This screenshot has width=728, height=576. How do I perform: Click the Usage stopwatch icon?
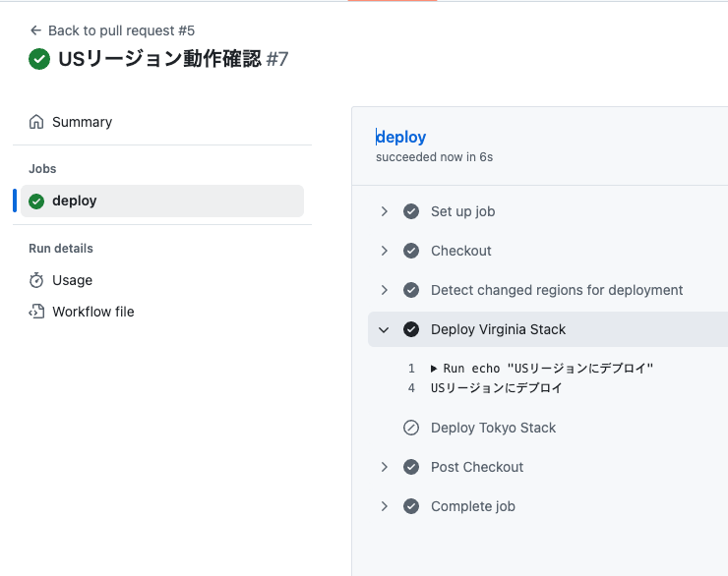tap(36, 280)
